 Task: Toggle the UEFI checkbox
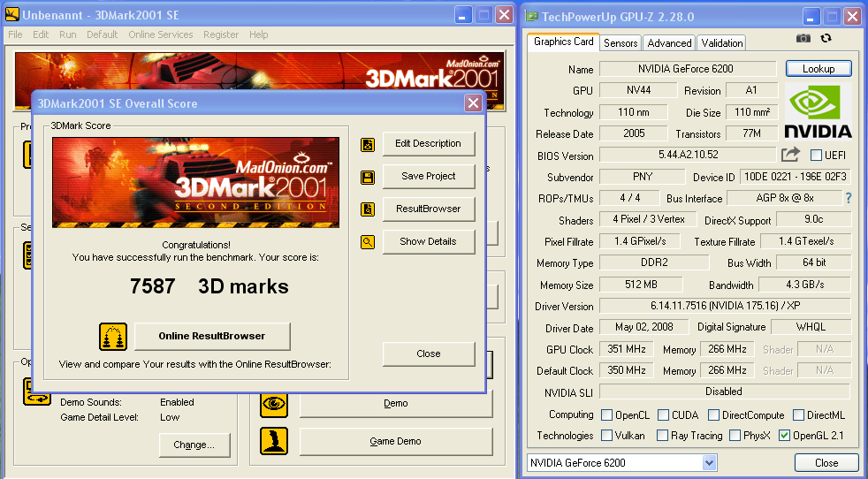click(x=816, y=155)
